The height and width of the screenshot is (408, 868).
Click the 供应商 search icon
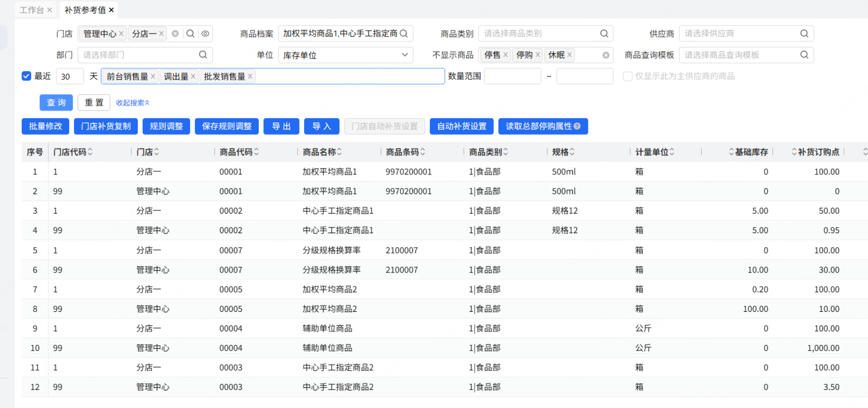point(804,33)
